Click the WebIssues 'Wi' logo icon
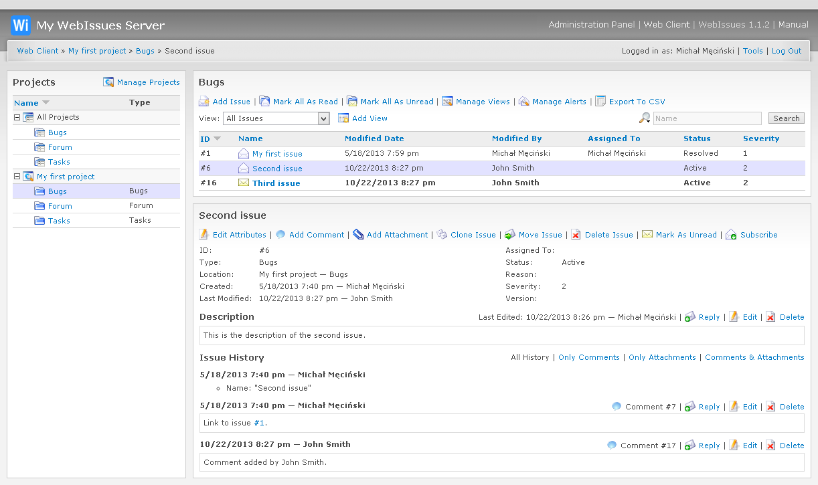Image resolution: width=818 pixels, height=485 pixels. point(21,25)
